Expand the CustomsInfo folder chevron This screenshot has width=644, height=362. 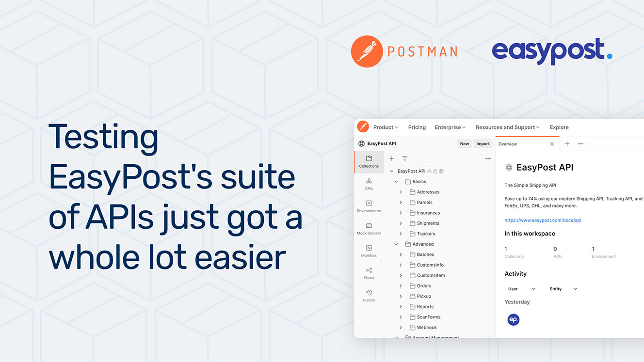(401, 265)
